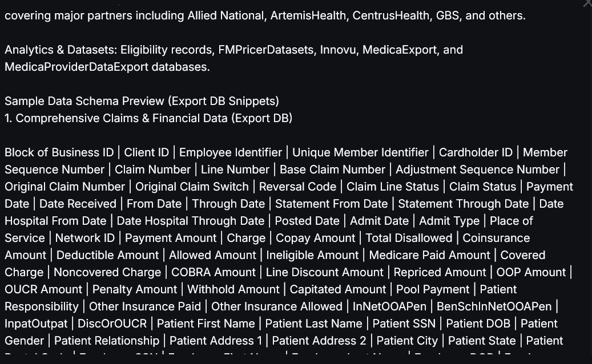Image resolution: width=592 pixels, height=364 pixels.
Task: Click the 'Allied National' partner name
Action: pos(225,15)
